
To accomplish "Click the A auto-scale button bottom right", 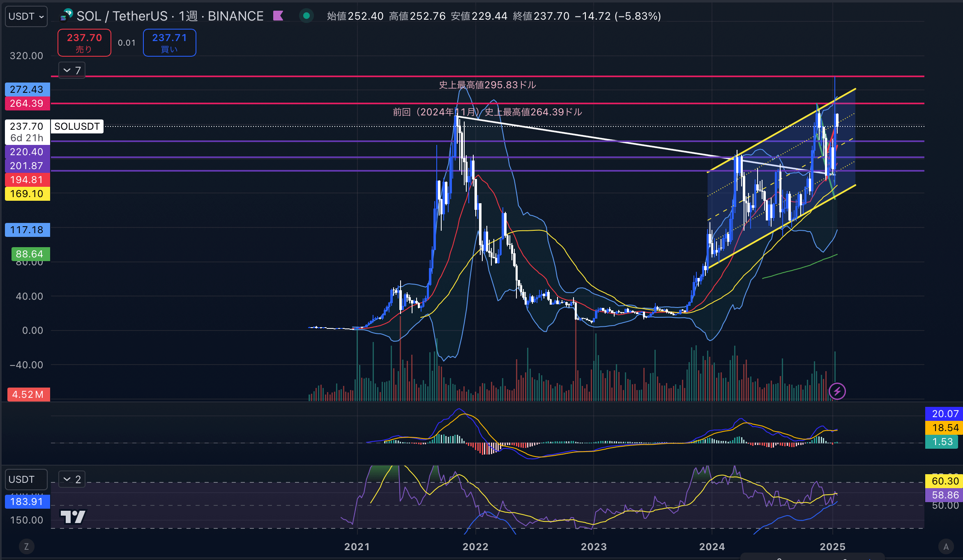I will coord(946,546).
